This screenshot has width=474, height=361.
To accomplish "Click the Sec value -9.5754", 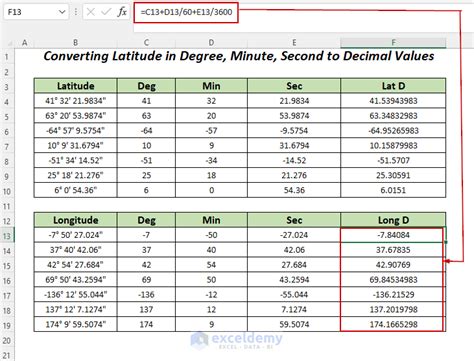I will [x=294, y=131].
